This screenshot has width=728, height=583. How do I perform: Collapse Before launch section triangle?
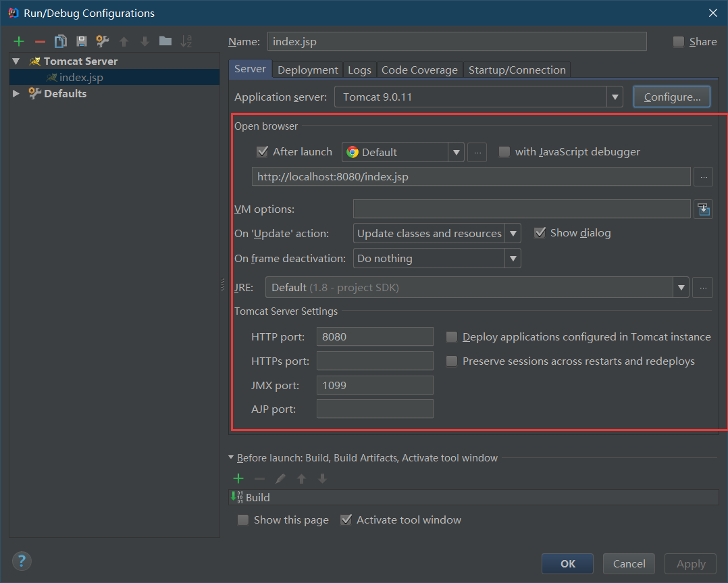(x=231, y=457)
